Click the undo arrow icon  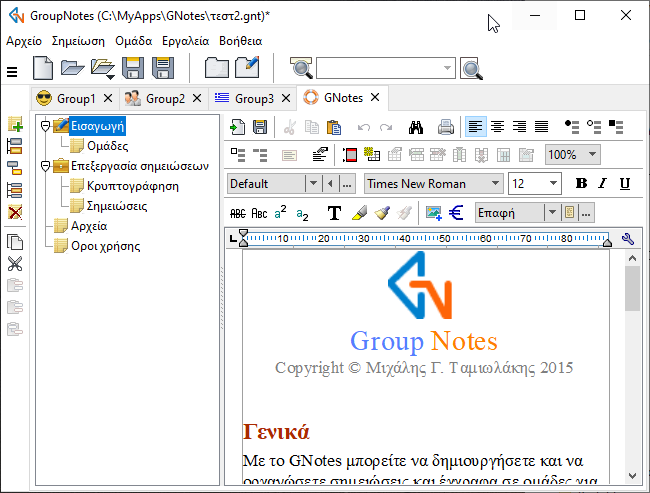[364, 127]
